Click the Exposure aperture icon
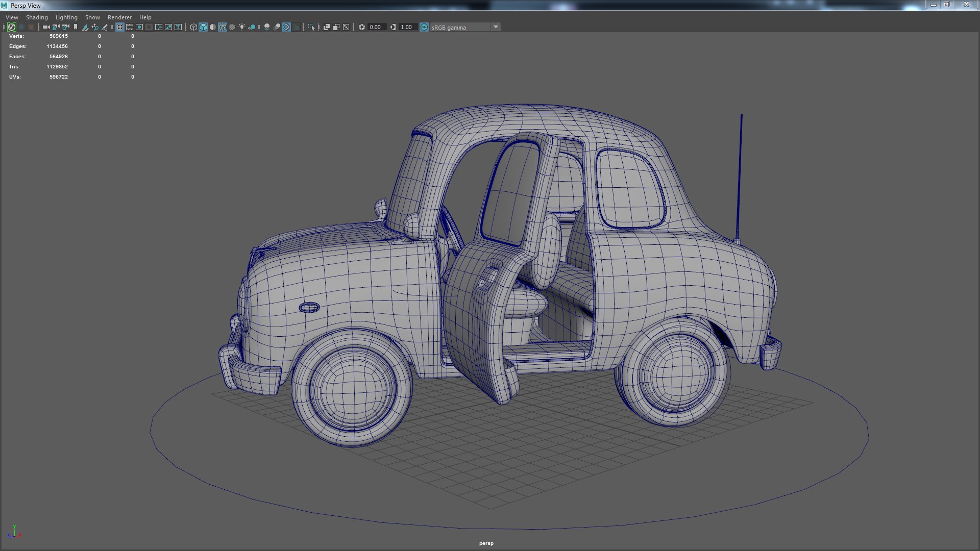The height and width of the screenshot is (551, 980). click(362, 27)
